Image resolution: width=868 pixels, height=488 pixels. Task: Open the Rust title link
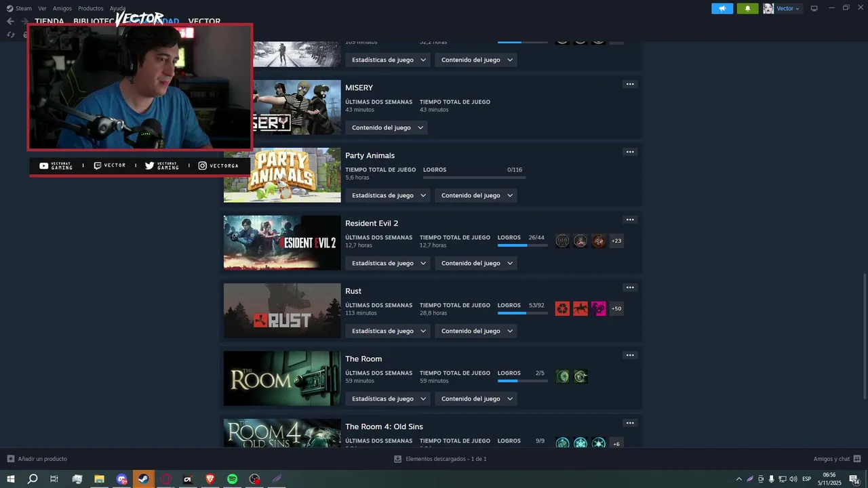353,291
